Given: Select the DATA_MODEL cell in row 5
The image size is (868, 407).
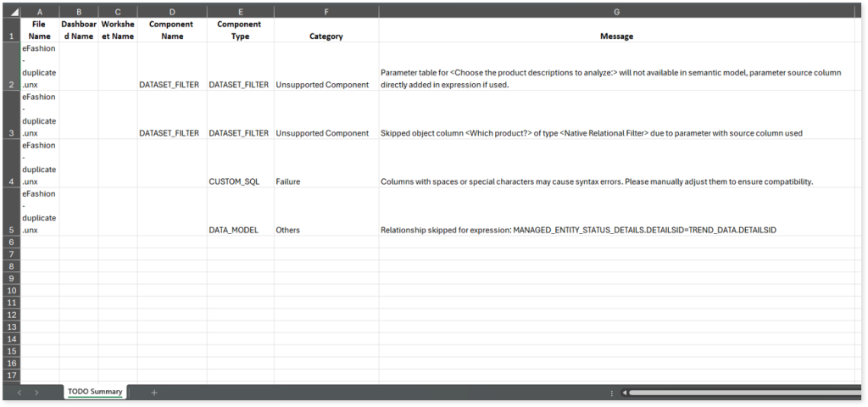Looking at the screenshot, I should [240, 230].
